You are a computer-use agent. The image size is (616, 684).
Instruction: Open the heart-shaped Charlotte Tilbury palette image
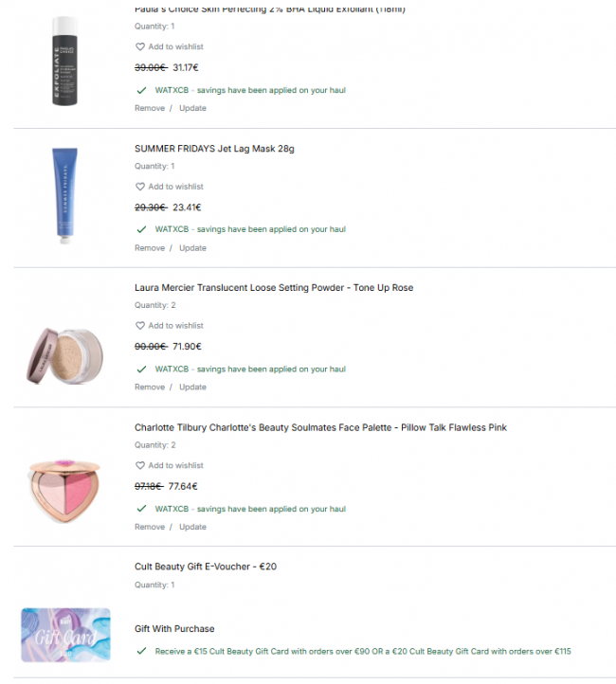[65, 491]
